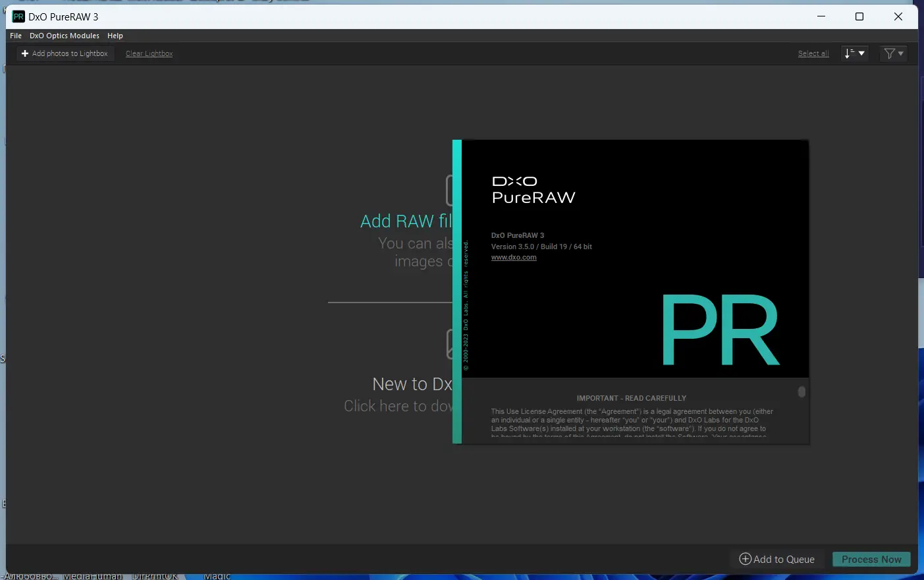
Task: Click the PR app icon in the title bar
Action: click(18, 16)
